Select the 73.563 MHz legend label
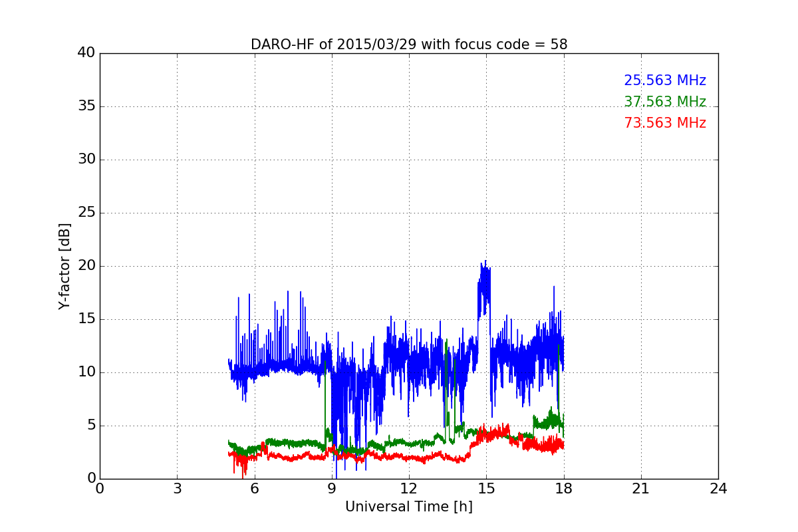The height and width of the screenshot is (532, 798). [x=665, y=123]
